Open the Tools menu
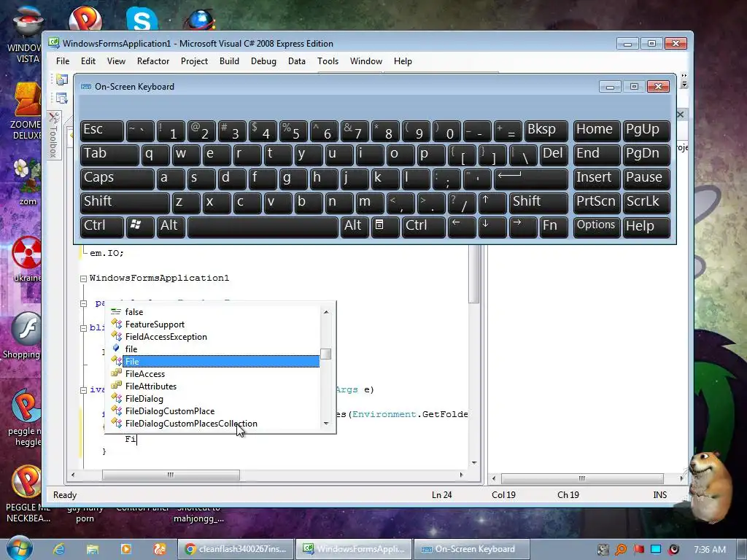Viewport: 747px width, 560px height. click(x=328, y=61)
